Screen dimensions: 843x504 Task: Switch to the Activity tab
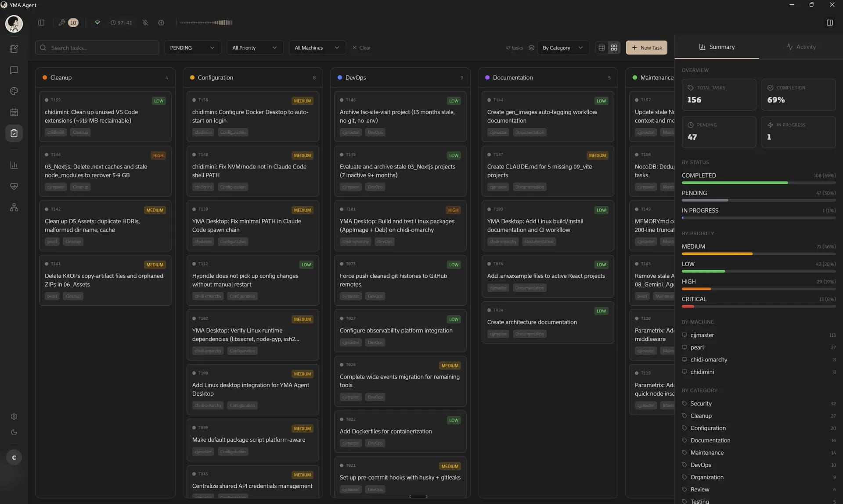click(802, 47)
